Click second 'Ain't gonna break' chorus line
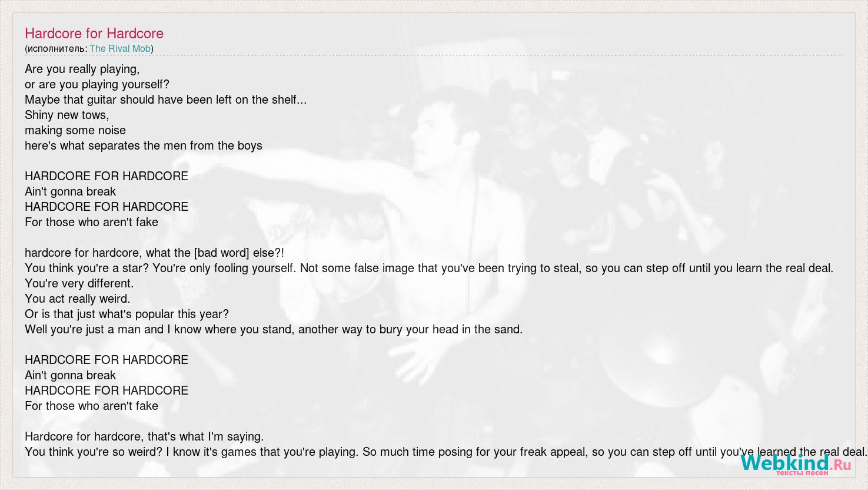Viewport: 868px width, 490px height. point(71,375)
